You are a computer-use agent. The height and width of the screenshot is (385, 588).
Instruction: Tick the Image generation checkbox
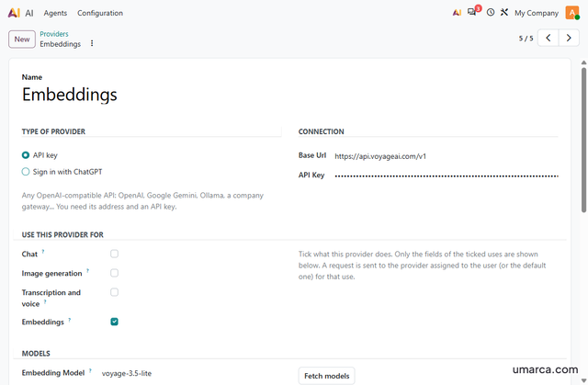coord(114,273)
